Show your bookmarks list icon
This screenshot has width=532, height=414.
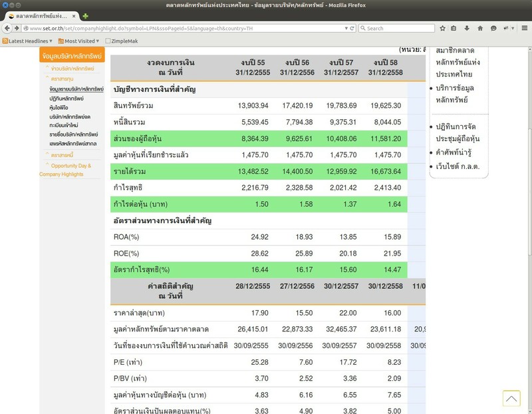(454, 28)
